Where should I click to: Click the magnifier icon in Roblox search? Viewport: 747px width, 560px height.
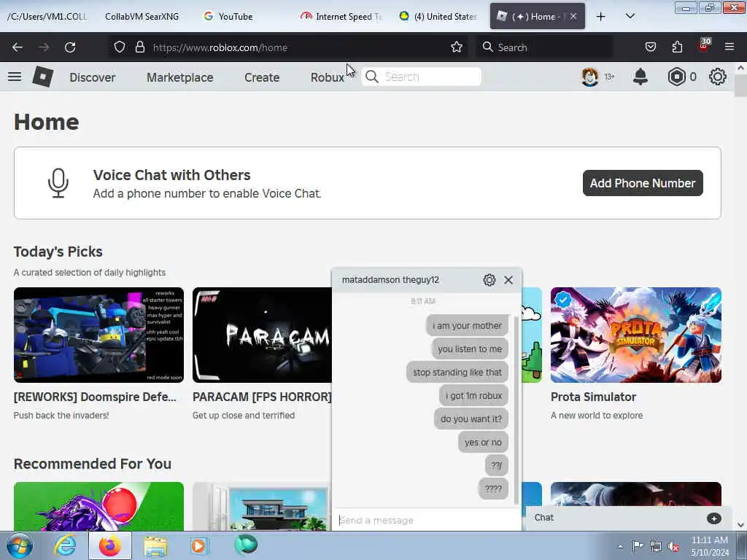coord(372,77)
